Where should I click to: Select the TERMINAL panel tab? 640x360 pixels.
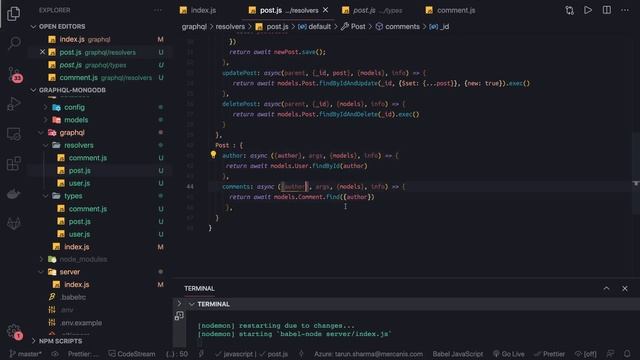pyautogui.click(x=199, y=289)
